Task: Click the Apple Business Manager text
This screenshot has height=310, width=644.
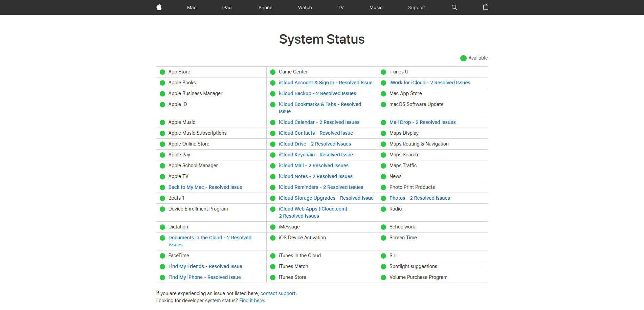Action: (x=195, y=93)
